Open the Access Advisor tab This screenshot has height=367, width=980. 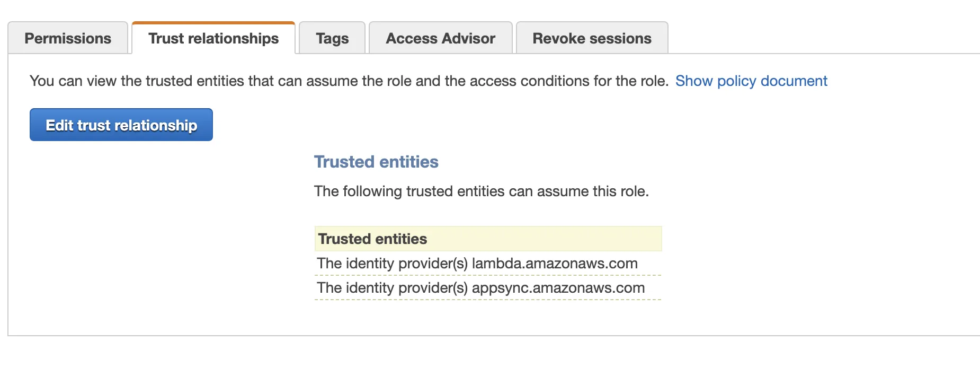click(x=440, y=38)
